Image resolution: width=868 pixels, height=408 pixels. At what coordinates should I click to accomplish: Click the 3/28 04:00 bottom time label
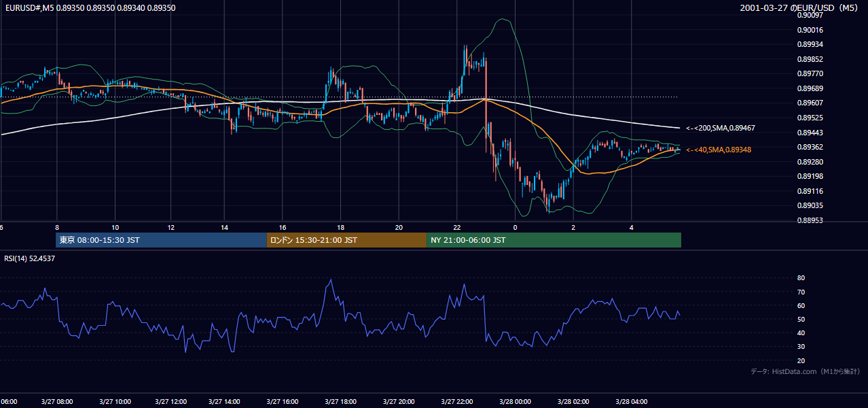click(631, 402)
